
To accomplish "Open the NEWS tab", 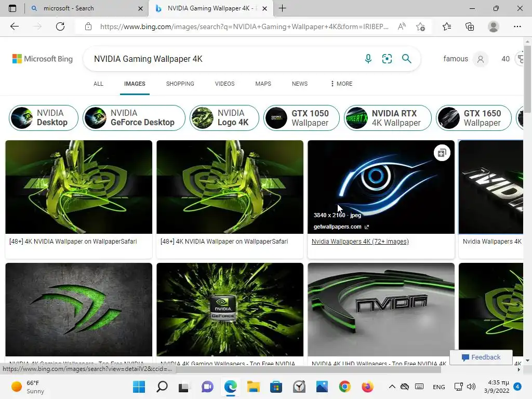I will (x=300, y=84).
